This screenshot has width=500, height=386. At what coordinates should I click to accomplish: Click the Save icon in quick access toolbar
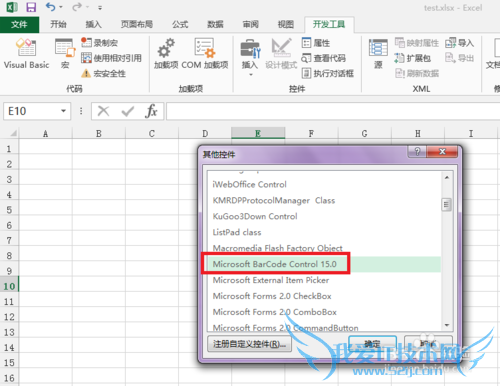31,7
